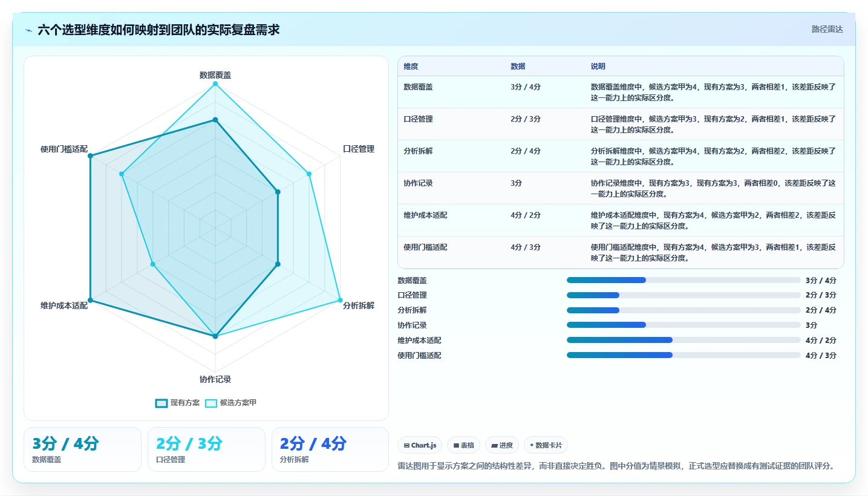Toggle the 候选方案甲 legend swatch
Screen dimensions: 868x496
(210, 403)
